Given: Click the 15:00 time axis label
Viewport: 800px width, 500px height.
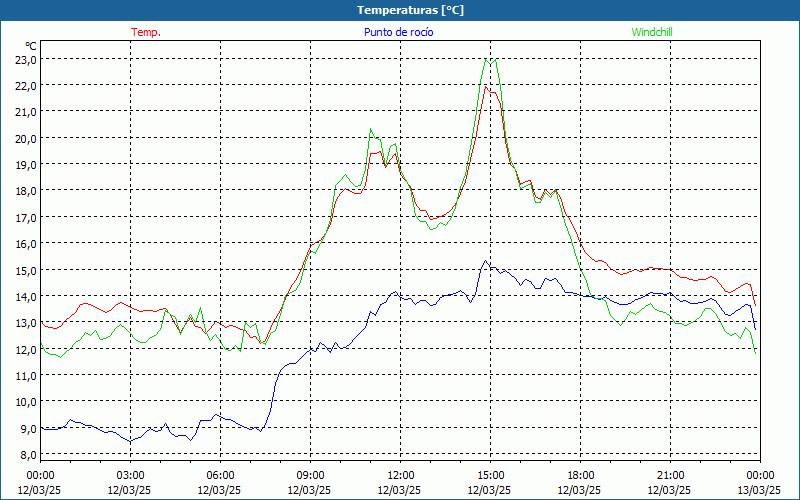Looking at the screenshot, I should tap(490, 476).
